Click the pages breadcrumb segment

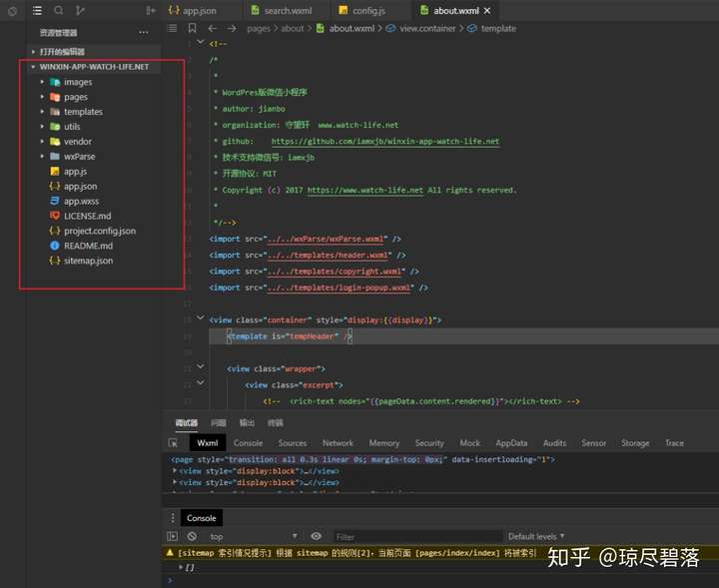(x=259, y=28)
